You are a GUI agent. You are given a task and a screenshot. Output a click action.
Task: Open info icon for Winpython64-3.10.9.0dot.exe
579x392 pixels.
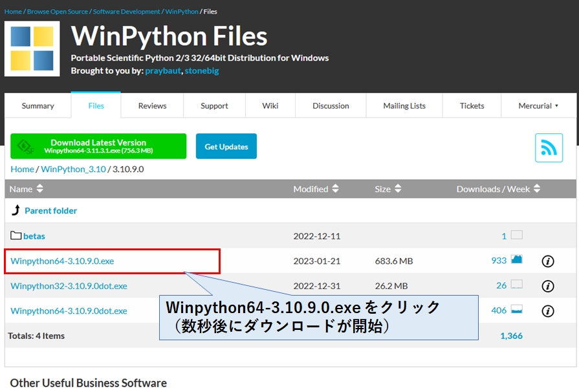point(547,310)
